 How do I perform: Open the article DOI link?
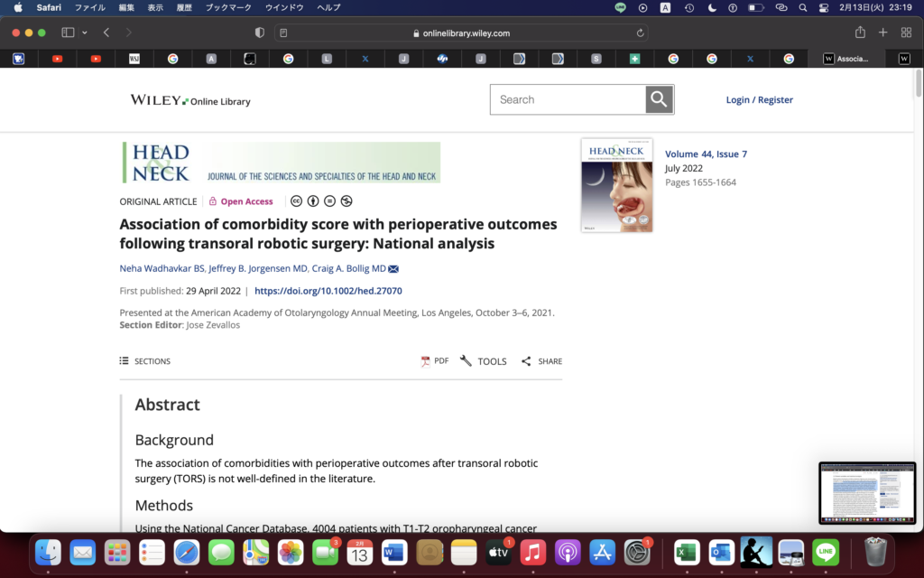pos(328,292)
